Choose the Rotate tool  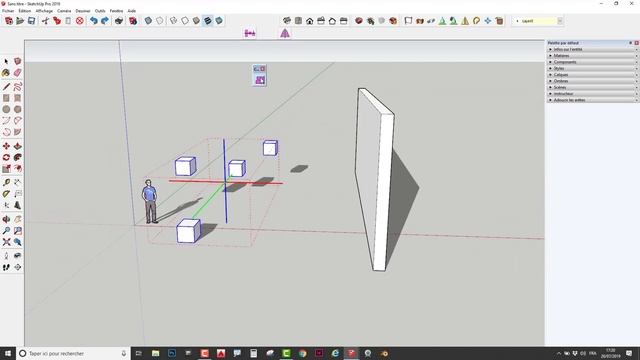pos(6,158)
